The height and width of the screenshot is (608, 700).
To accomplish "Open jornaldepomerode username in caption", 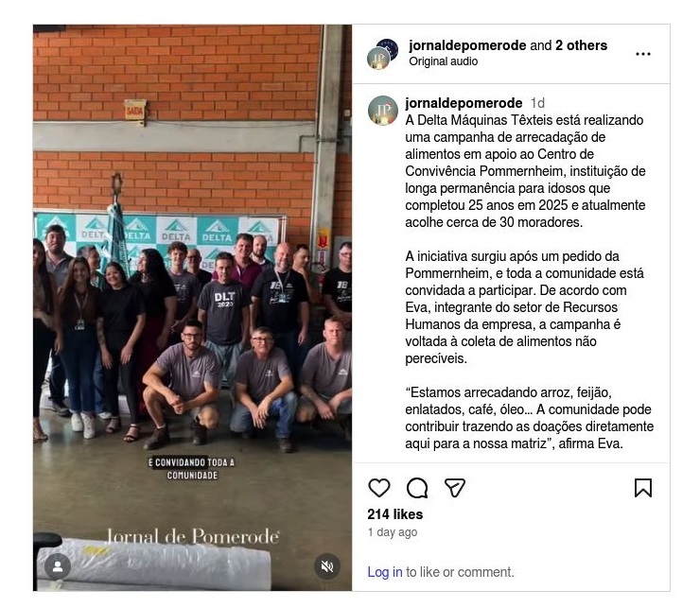I will (x=464, y=103).
